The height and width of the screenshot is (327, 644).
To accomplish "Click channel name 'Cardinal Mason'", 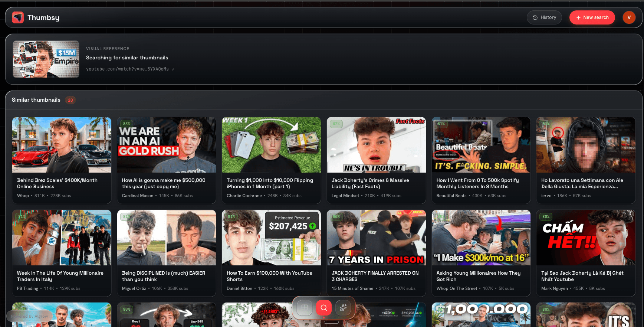I will click(x=138, y=196).
